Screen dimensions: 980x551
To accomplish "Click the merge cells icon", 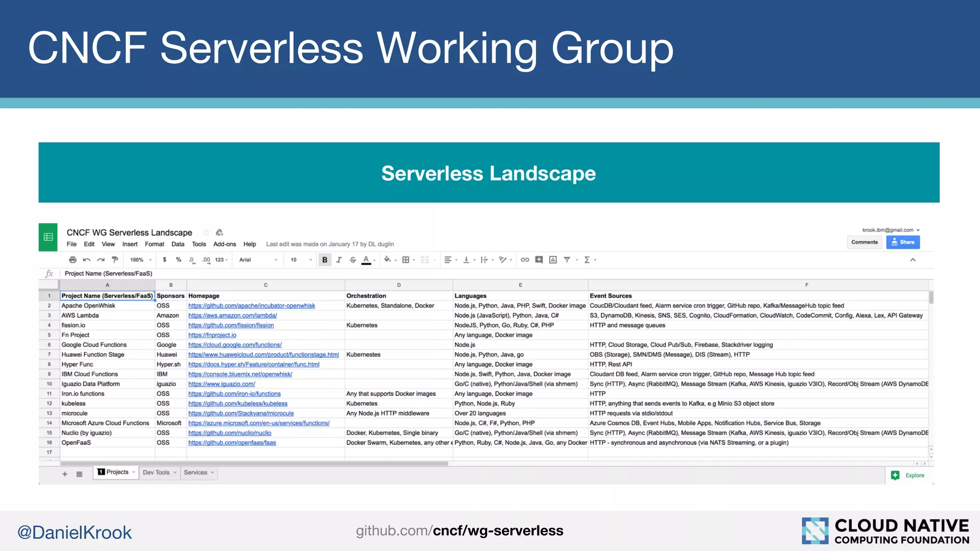I will click(x=425, y=260).
